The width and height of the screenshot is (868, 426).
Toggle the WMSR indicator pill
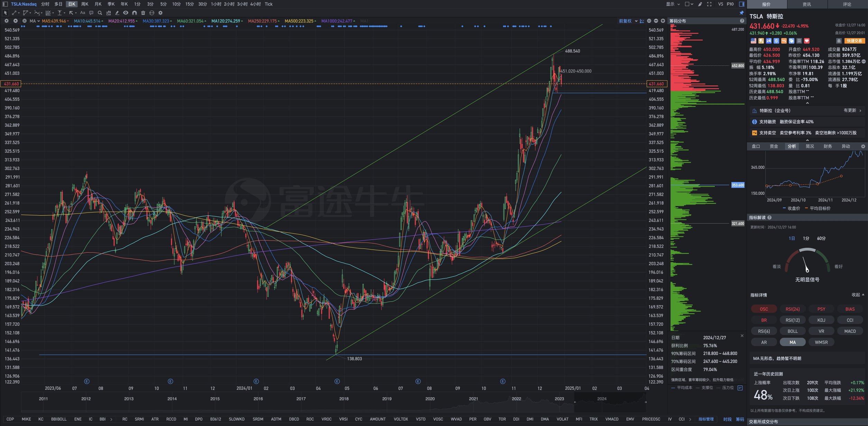821,342
